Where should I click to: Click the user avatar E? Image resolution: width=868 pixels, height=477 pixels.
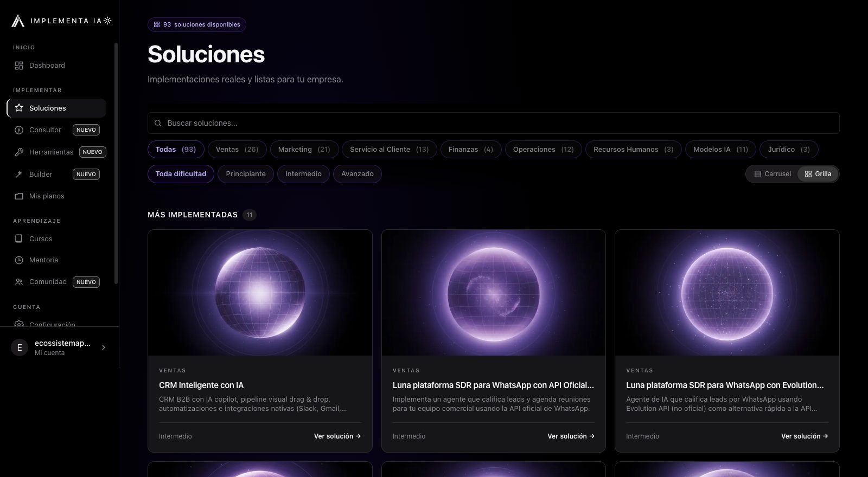point(20,347)
